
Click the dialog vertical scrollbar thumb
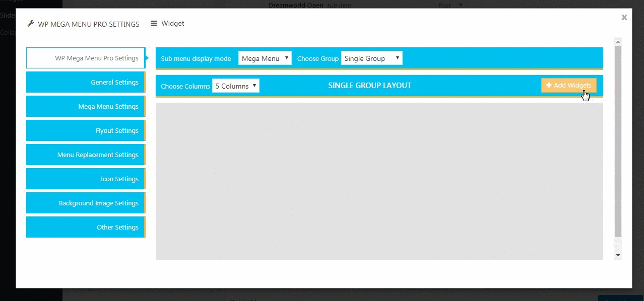tap(618, 141)
